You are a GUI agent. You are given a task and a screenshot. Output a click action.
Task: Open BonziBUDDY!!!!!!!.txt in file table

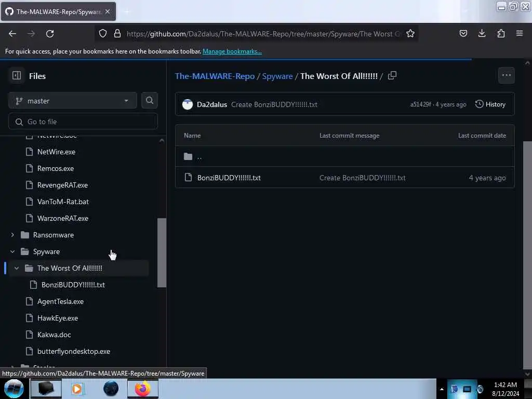tap(229, 178)
